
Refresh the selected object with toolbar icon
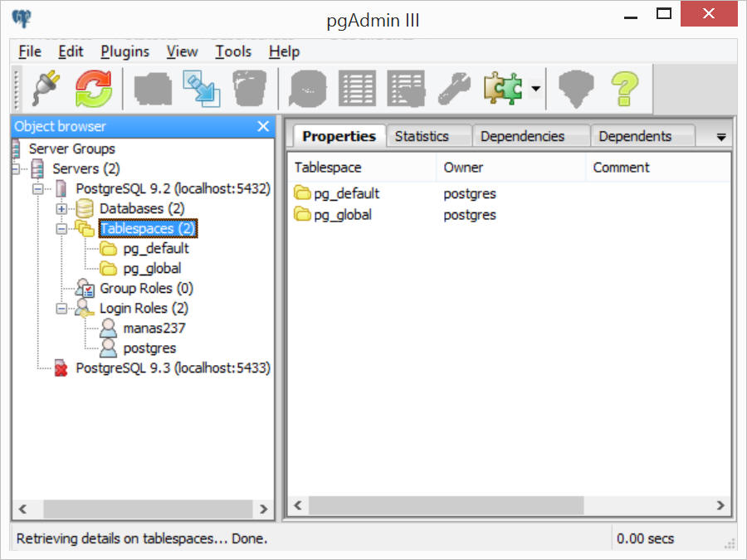point(93,88)
